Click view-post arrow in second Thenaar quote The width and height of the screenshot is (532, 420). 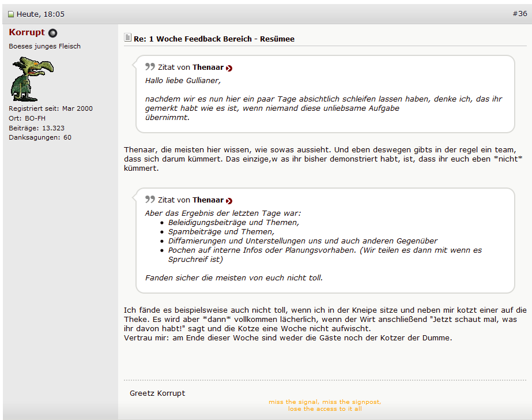[229, 201]
